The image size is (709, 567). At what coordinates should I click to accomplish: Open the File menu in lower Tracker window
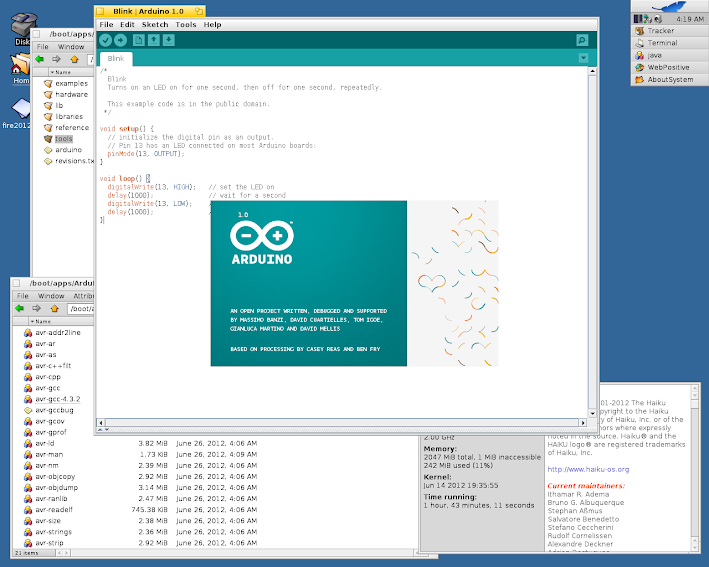pos(23,296)
